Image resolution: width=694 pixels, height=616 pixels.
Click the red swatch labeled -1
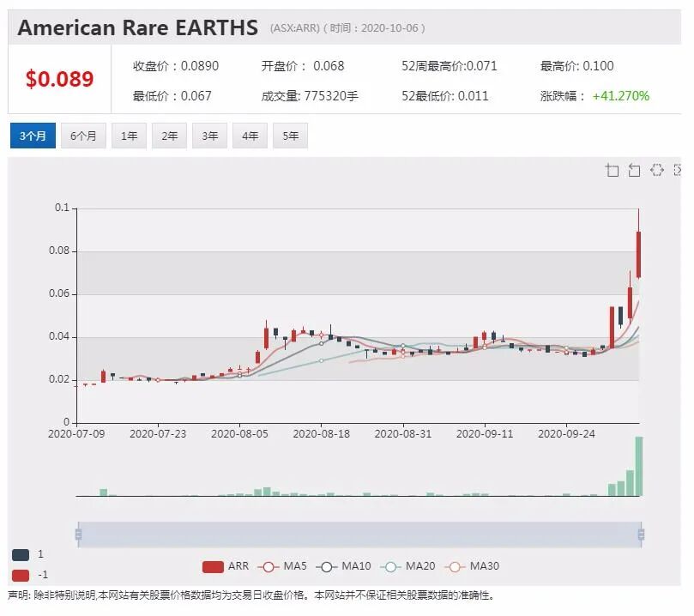[x=21, y=576]
